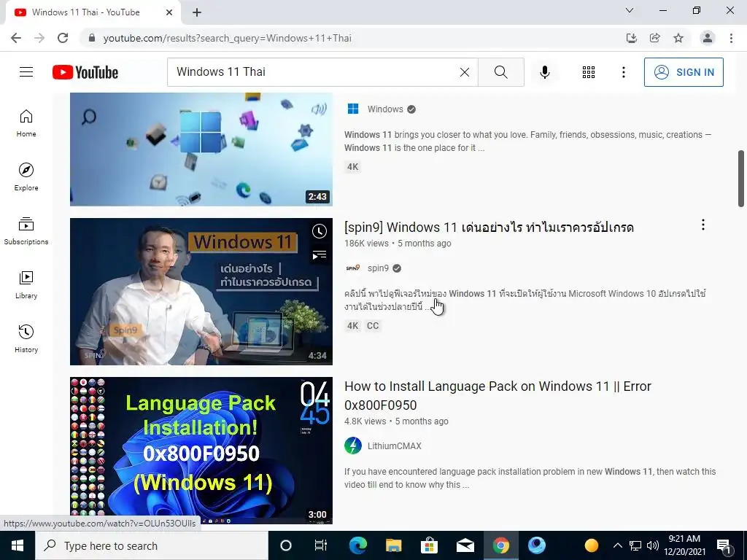Open Task View on taskbar
The width and height of the screenshot is (747, 560).
point(321,545)
